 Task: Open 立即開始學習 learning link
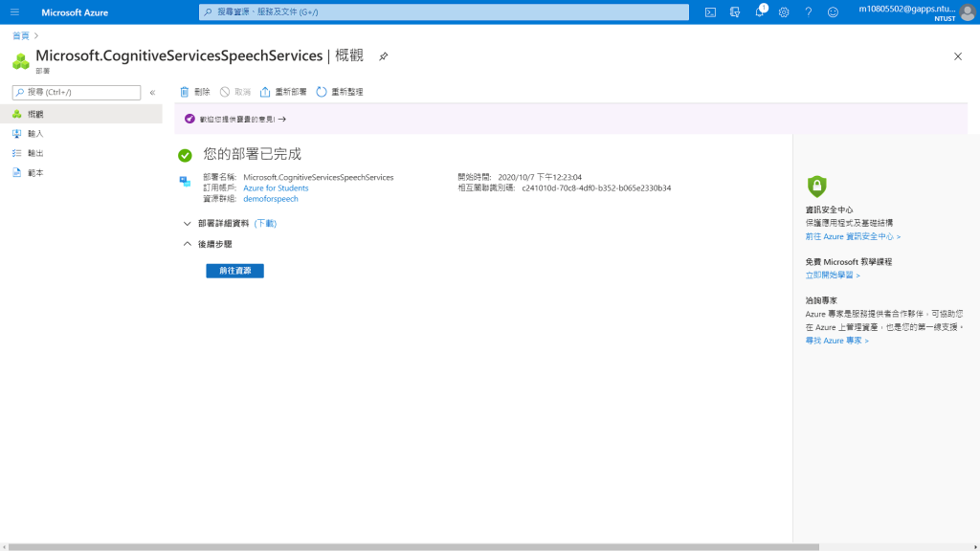(833, 275)
